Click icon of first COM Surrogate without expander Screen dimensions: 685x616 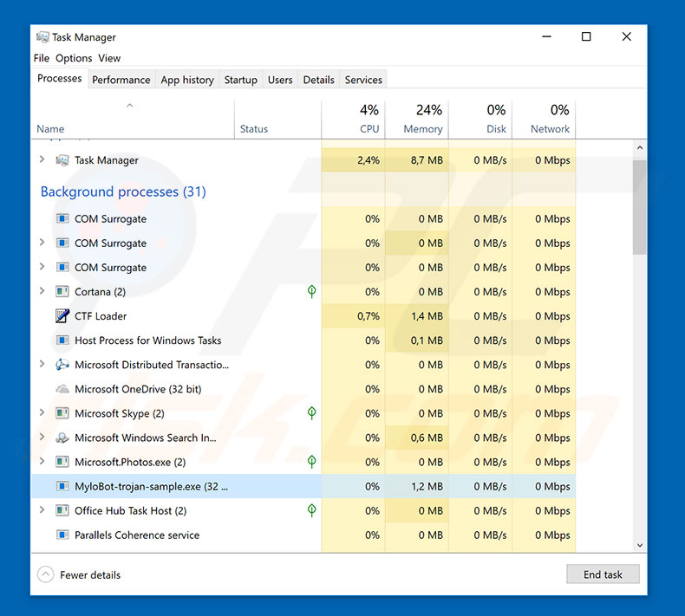(62, 218)
